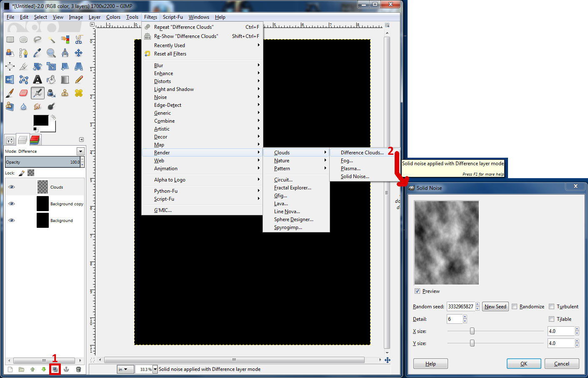Select the Scale tool
The width and height of the screenshot is (588, 378).
click(x=51, y=66)
